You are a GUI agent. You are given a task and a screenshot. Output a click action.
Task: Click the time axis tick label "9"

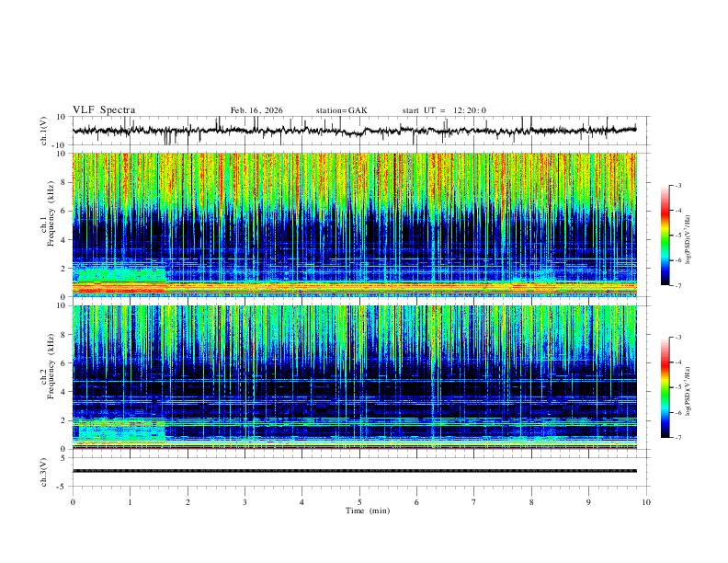588,502
